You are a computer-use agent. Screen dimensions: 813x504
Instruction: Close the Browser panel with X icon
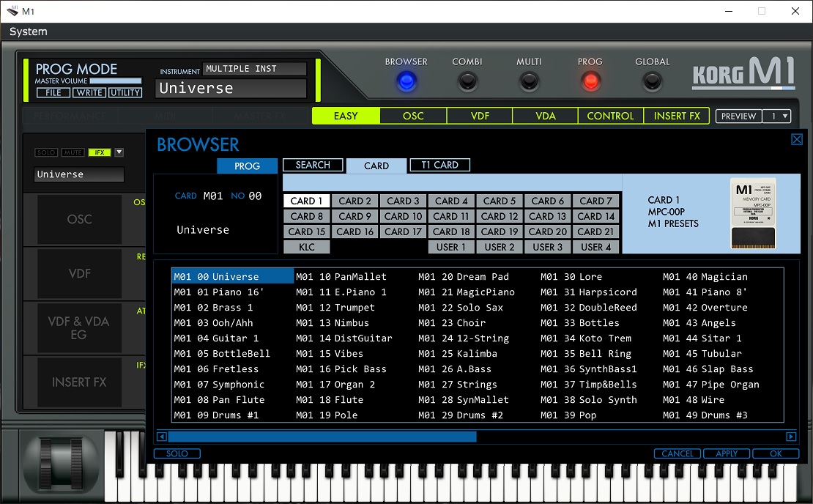[797, 140]
